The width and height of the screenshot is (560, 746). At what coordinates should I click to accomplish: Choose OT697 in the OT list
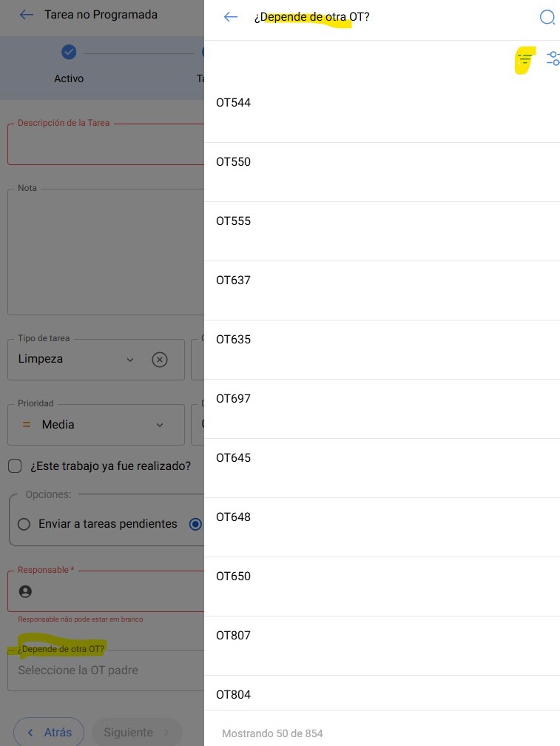[234, 399]
